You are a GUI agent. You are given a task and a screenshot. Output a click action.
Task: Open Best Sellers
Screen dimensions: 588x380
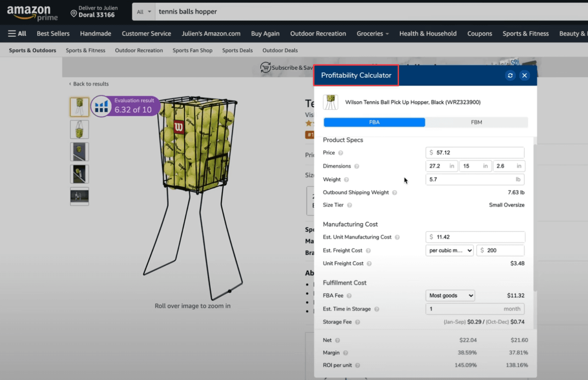pos(53,33)
